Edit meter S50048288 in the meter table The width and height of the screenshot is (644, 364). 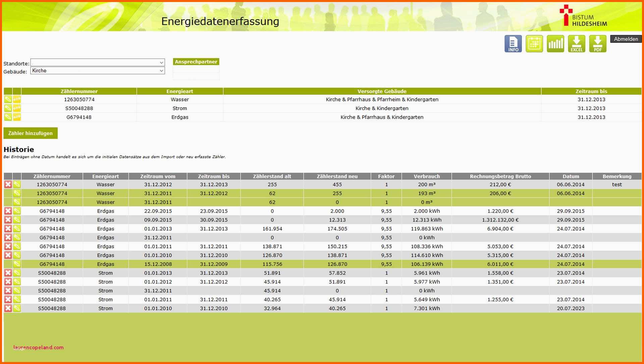[x=8, y=108]
